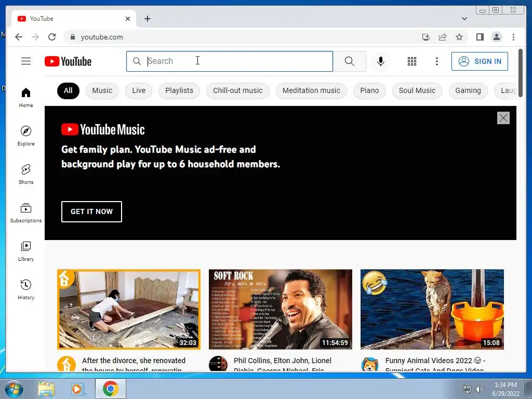Select the Chill-out music chip
532x399 pixels.
click(238, 90)
